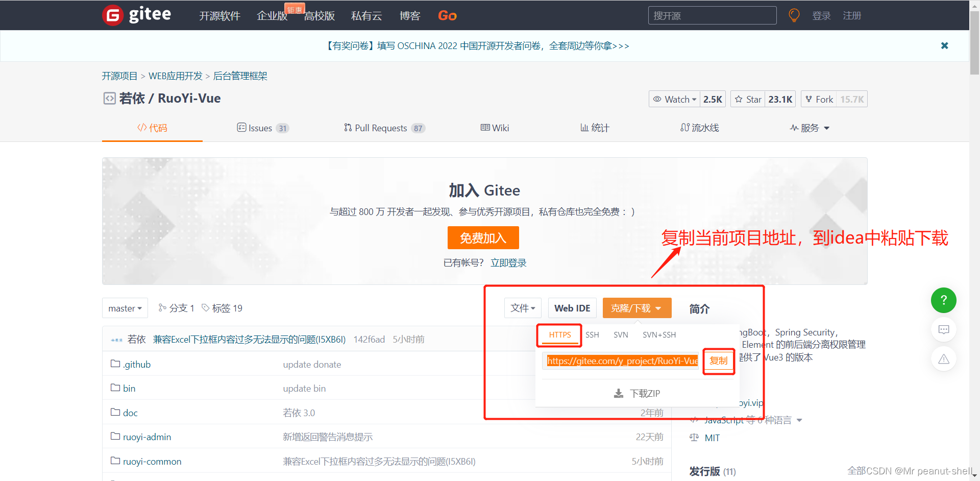Click the 分支 1 branches link
Screen dimensions: 980x481
(176, 308)
